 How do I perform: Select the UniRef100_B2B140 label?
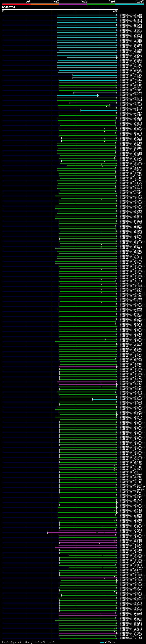(x=131, y=565)
